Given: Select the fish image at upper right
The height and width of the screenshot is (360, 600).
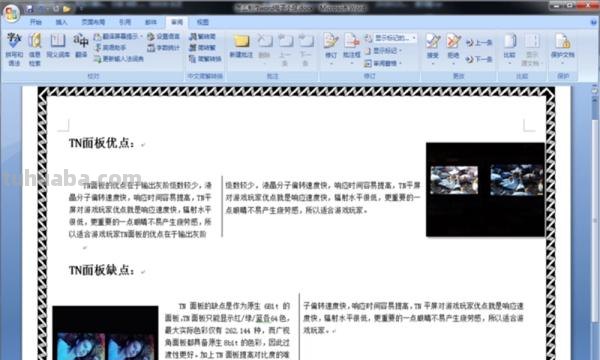Looking at the screenshot, I should pyautogui.click(x=485, y=189).
